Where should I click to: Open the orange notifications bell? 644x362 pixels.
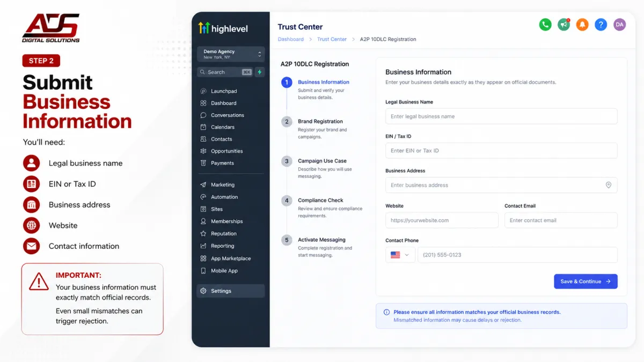[x=582, y=25]
